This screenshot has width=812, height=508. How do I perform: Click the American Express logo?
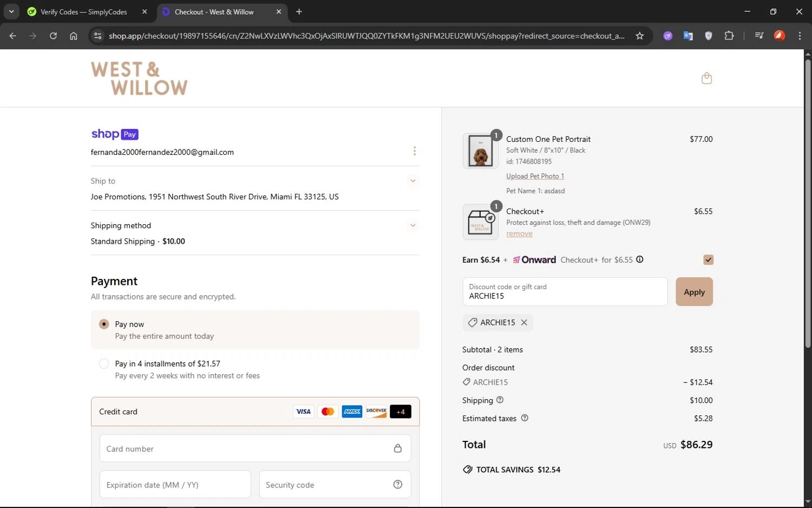(x=352, y=412)
